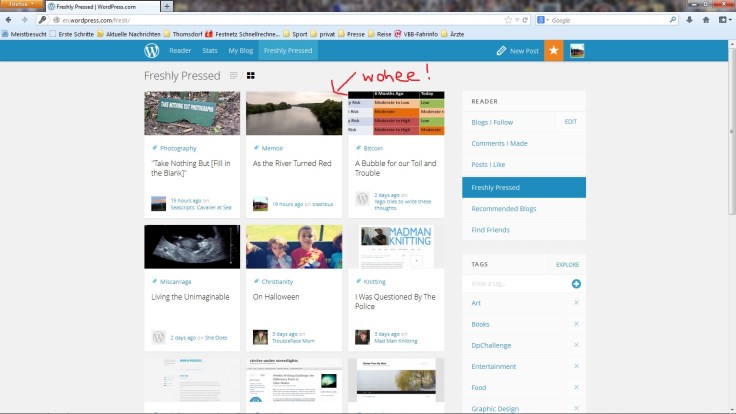Screen dimensions: 736x414
Task: Open notifications via the orange star icon
Action: (553, 50)
